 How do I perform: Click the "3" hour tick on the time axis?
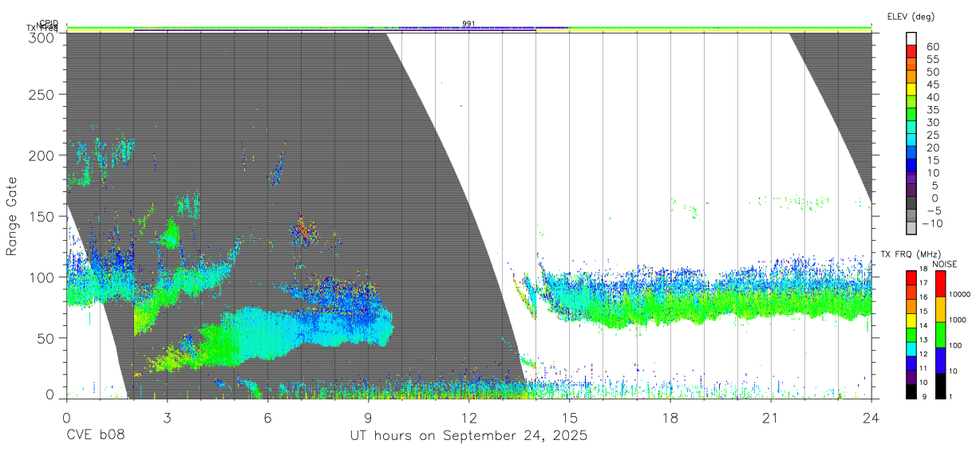click(167, 417)
